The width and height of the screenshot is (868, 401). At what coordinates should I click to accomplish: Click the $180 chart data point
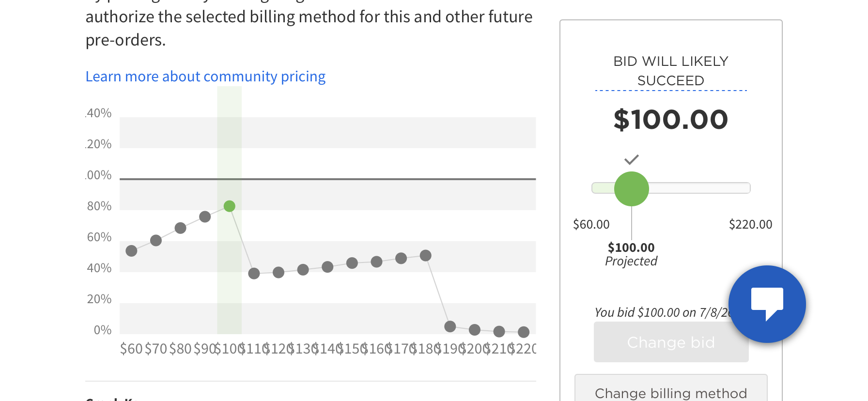[x=425, y=255]
